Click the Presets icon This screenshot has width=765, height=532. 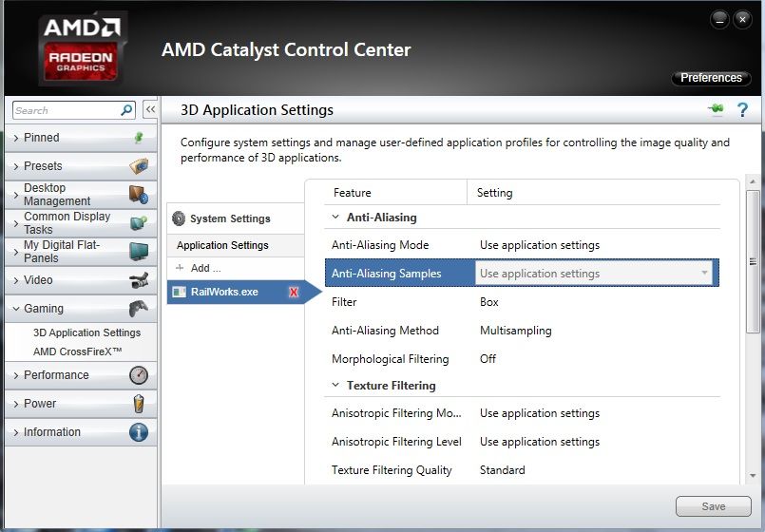139,166
